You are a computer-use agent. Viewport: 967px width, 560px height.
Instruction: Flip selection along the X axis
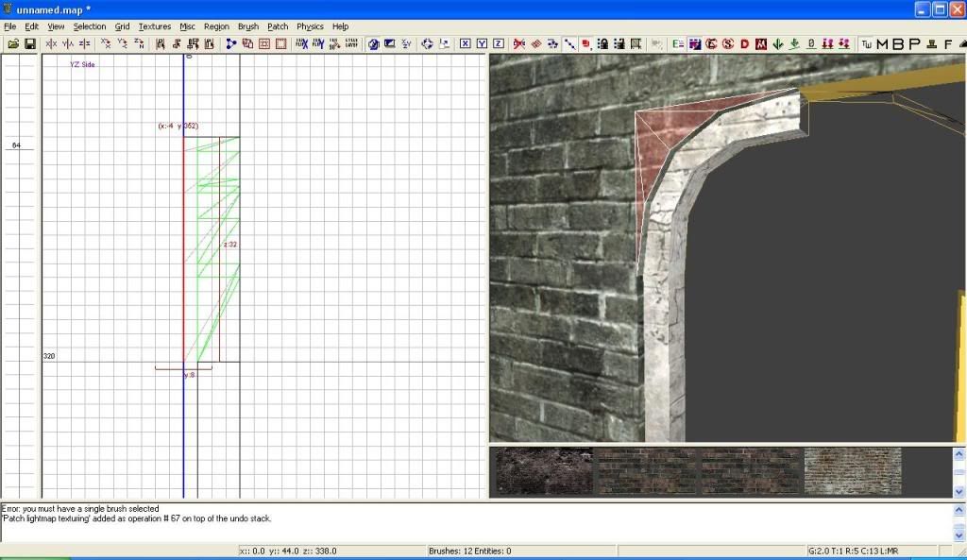[x=52, y=43]
